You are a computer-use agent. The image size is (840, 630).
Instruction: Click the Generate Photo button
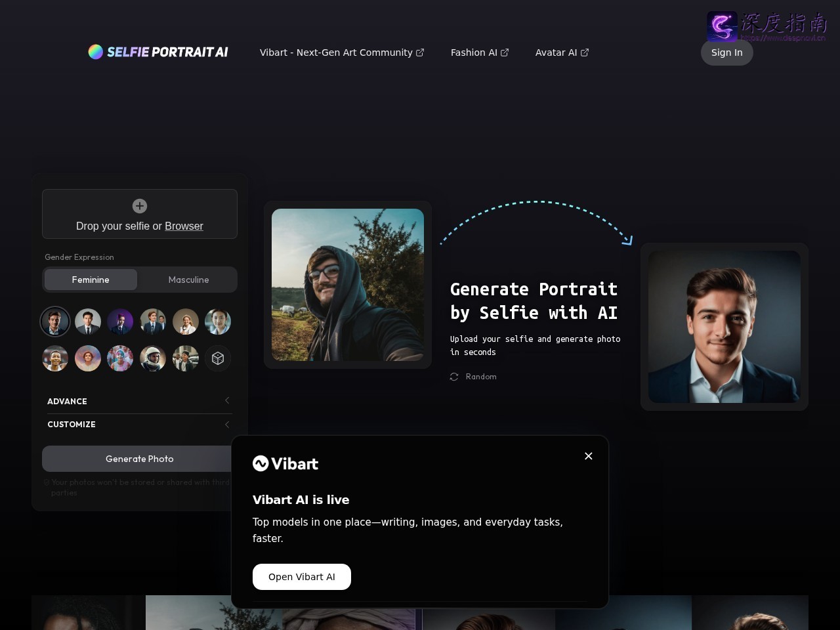[140, 459]
